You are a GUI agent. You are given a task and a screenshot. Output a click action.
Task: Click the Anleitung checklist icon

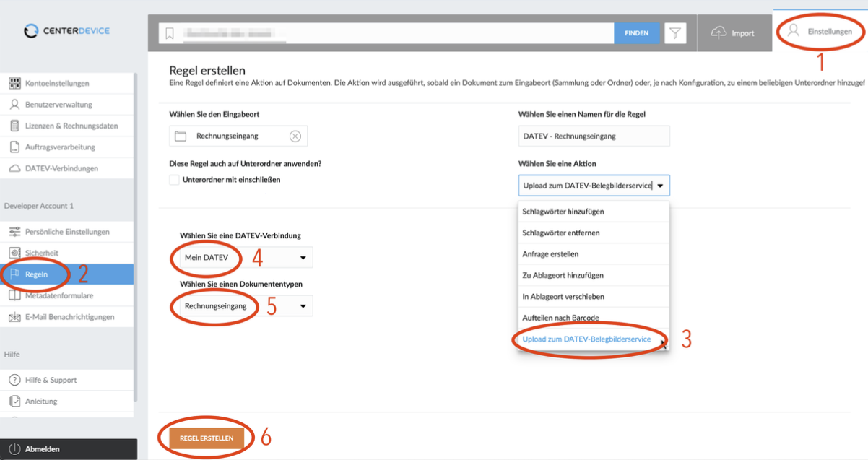pos(14,401)
